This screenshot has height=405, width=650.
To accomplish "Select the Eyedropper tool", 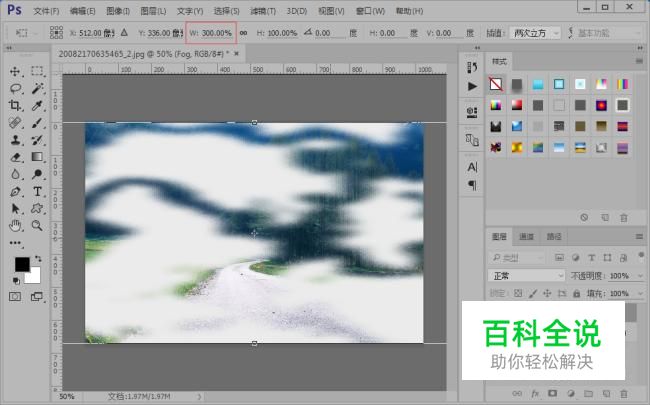I will pos(37,106).
